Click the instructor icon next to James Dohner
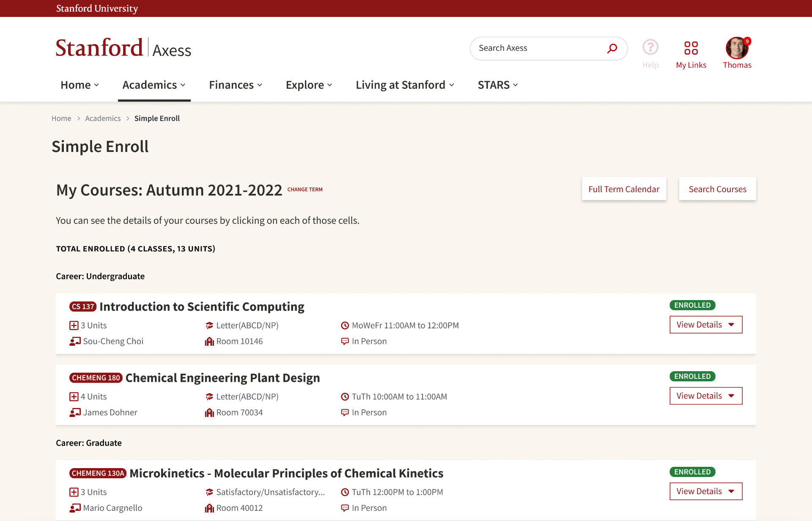 [x=75, y=412]
